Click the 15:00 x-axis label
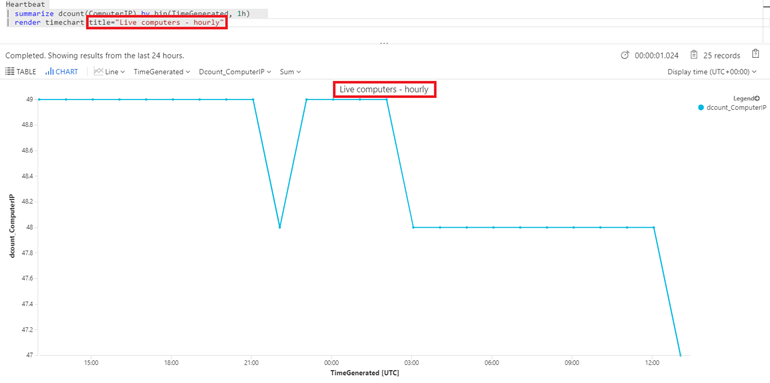 pos(91,363)
